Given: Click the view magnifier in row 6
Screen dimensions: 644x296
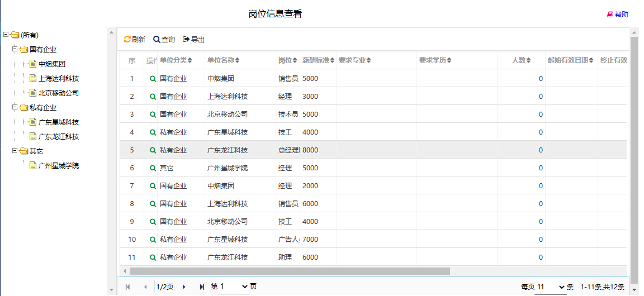Looking at the screenshot, I should [x=153, y=168].
